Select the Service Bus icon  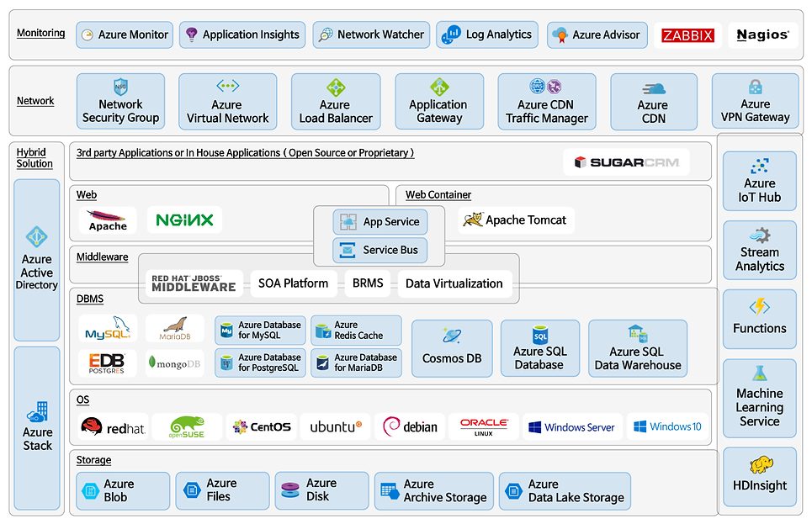[347, 250]
